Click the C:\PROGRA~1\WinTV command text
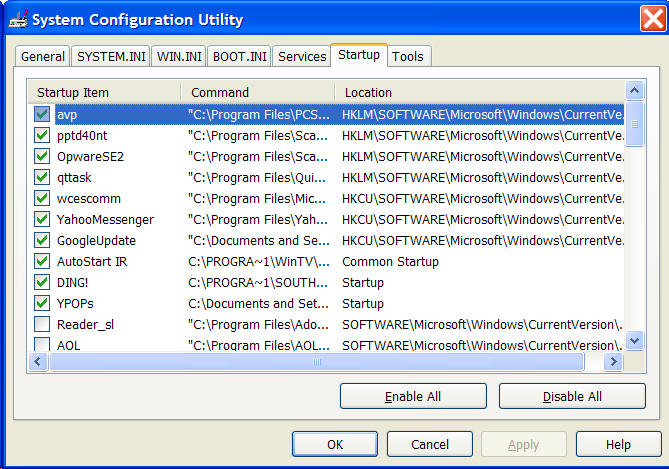This screenshot has height=469, width=669. 259,262
